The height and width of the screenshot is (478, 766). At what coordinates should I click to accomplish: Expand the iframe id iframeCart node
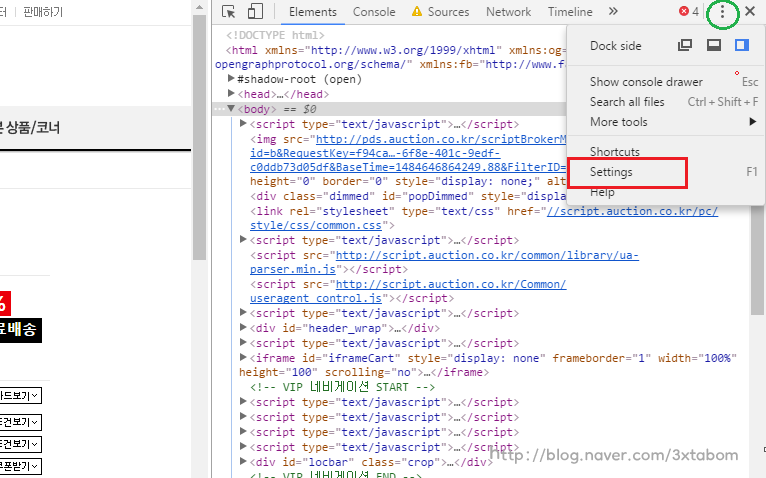[x=243, y=357]
